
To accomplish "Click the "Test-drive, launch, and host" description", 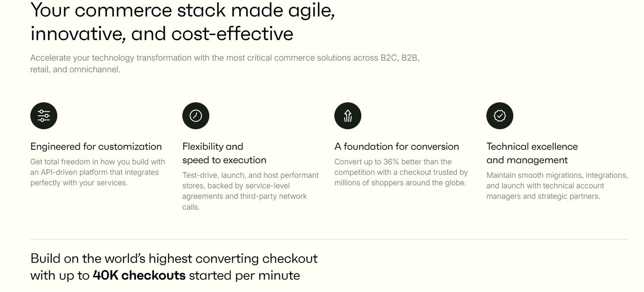I will (250, 191).
